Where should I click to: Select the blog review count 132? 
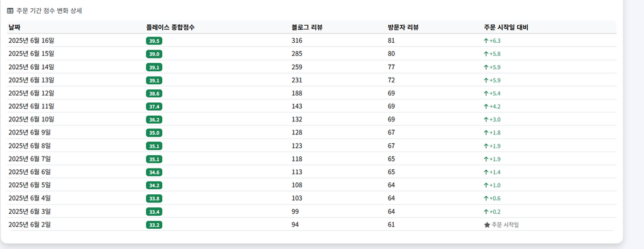(x=297, y=119)
